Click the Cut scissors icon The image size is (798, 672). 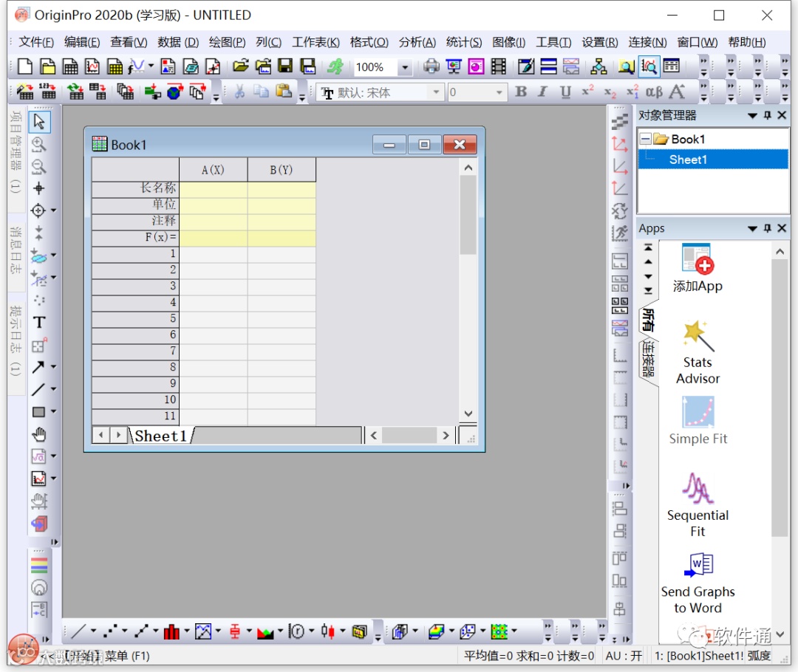click(239, 92)
